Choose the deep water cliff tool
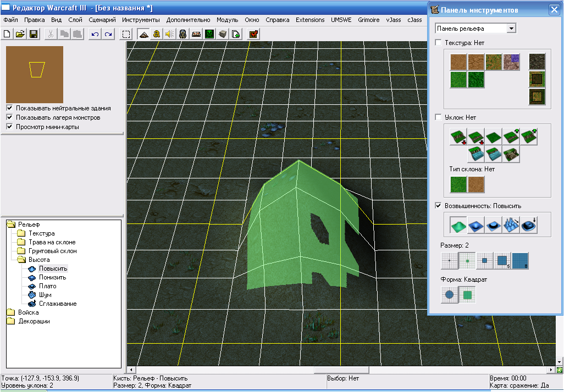Screen dimensions: 564x392 coord(476,154)
